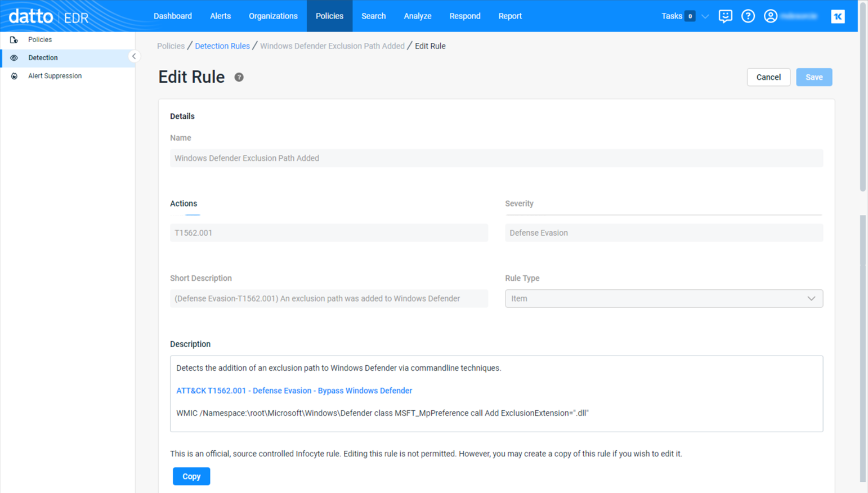
Task: Open the Report menu
Action: [510, 16]
